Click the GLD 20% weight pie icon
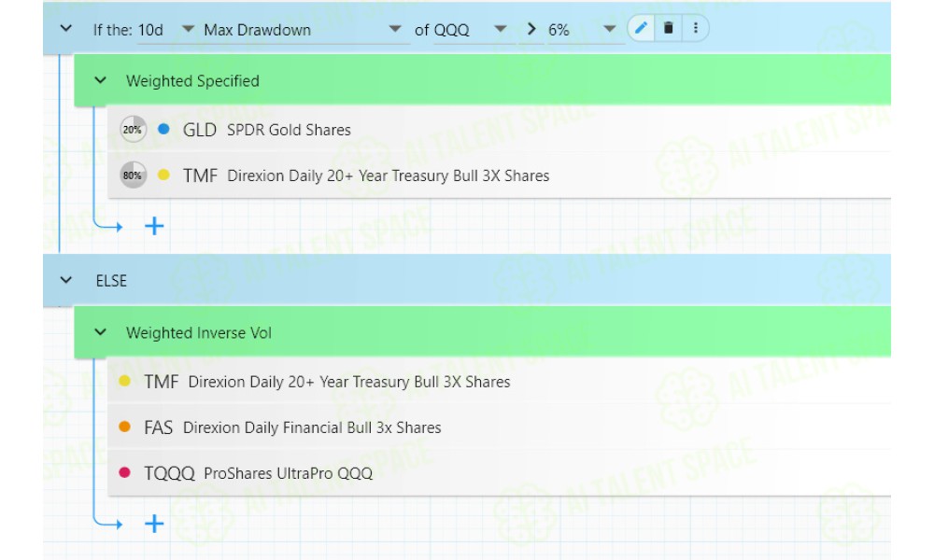Screen dimensions: 934x560 point(133,129)
